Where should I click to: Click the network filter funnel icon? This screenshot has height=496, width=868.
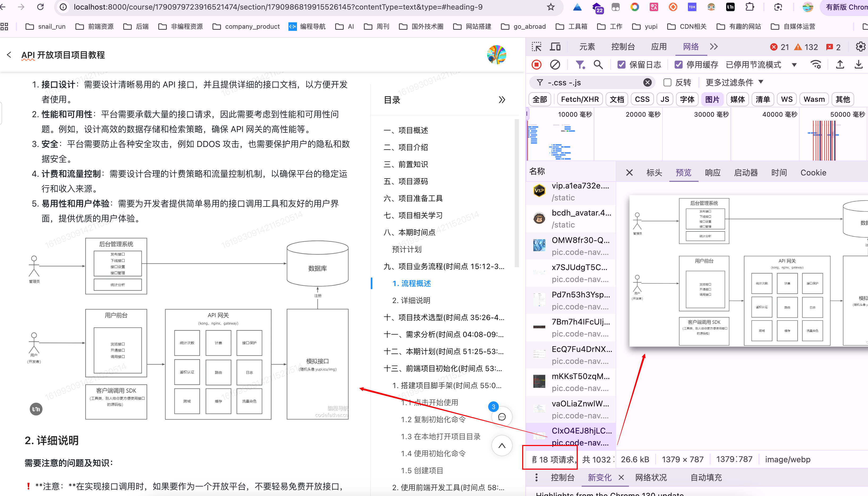580,65
